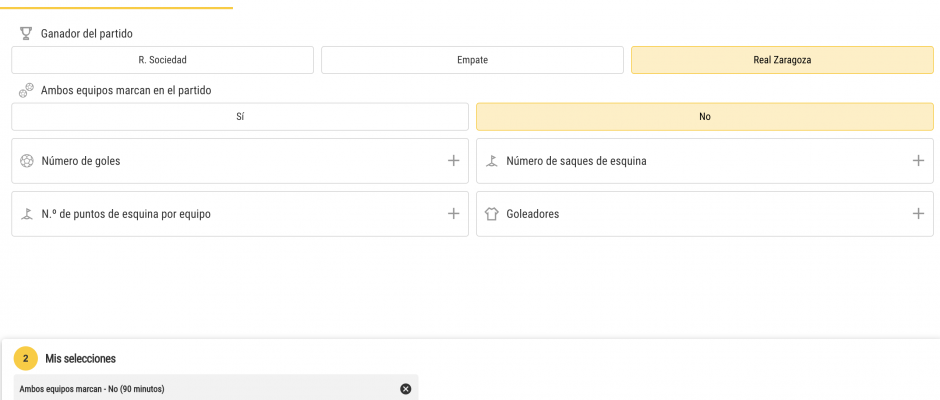Click the corner flag icon by N.º de puntos de esquina
The image size is (940, 400).
point(26,213)
